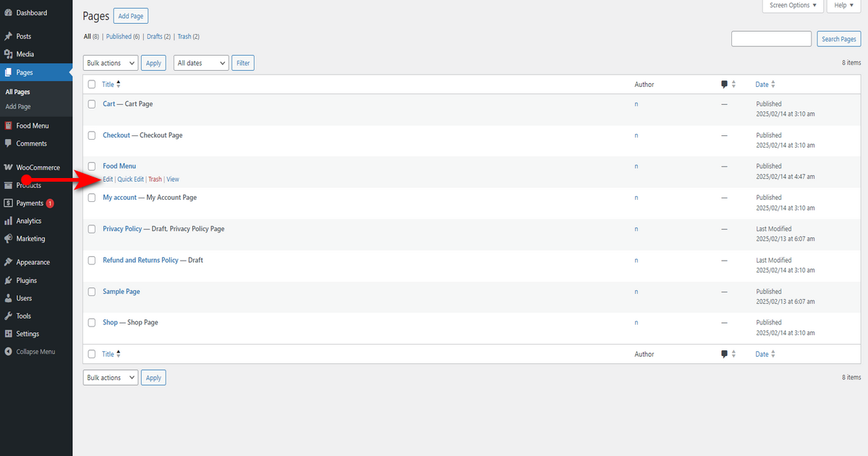Open the top Bulk actions dropdown
This screenshot has height=456, width=868.
[111, 63]
